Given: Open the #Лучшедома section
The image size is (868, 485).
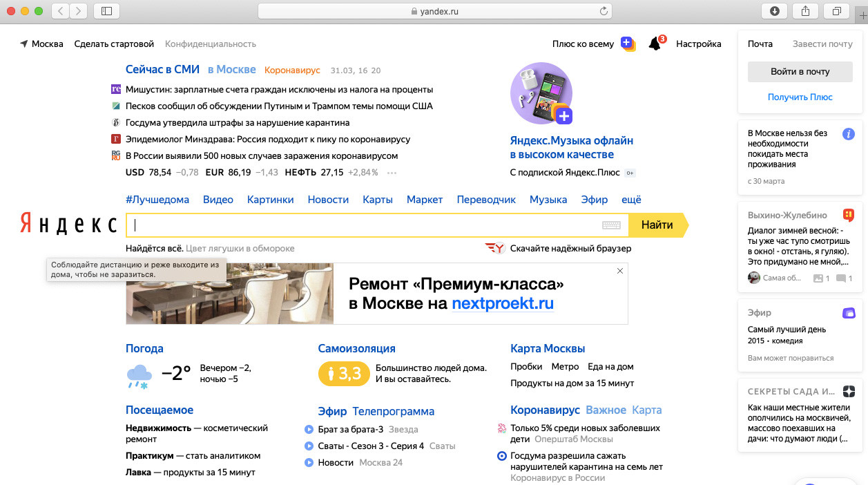Looking at the screenshot, I should point(157,200).
